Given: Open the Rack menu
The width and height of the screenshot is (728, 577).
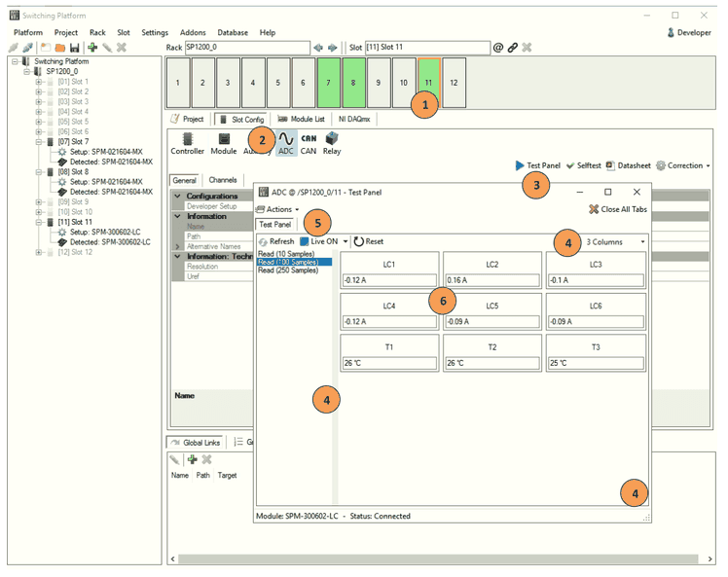Looking at the screenshot, I should click(97, 32).
